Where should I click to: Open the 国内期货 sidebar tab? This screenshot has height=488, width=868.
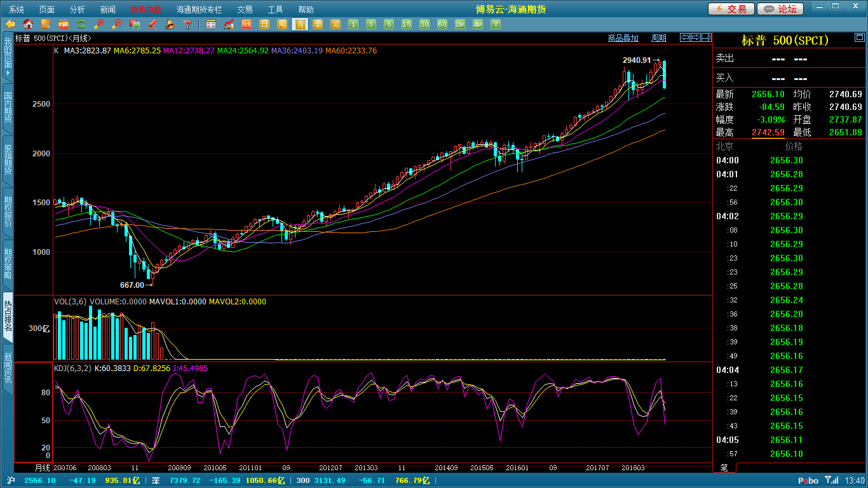[8, 107]
